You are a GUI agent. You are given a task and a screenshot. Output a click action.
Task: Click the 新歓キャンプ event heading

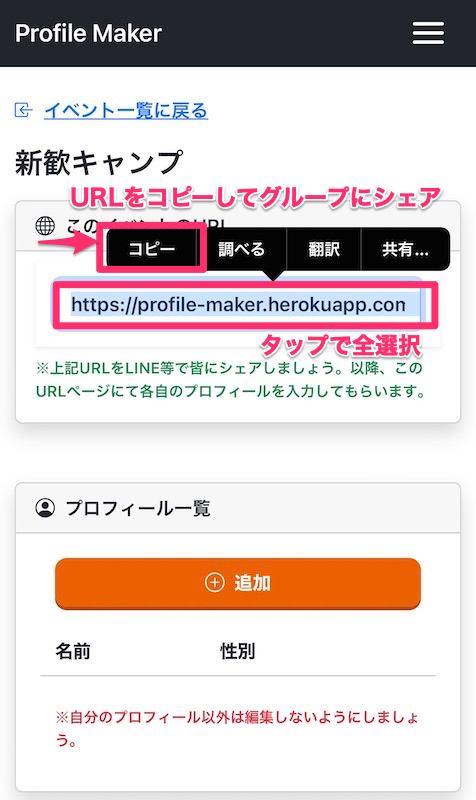98,163
